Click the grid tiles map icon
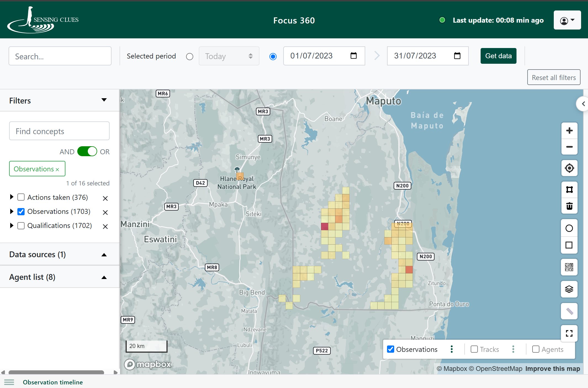The width and height of the screenshot is (588, 388). [569, 267]
